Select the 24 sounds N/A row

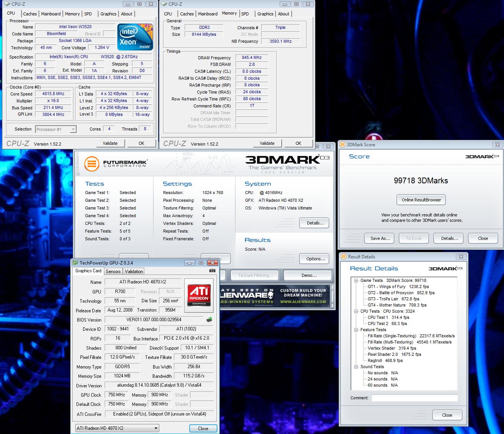[383, 379]
